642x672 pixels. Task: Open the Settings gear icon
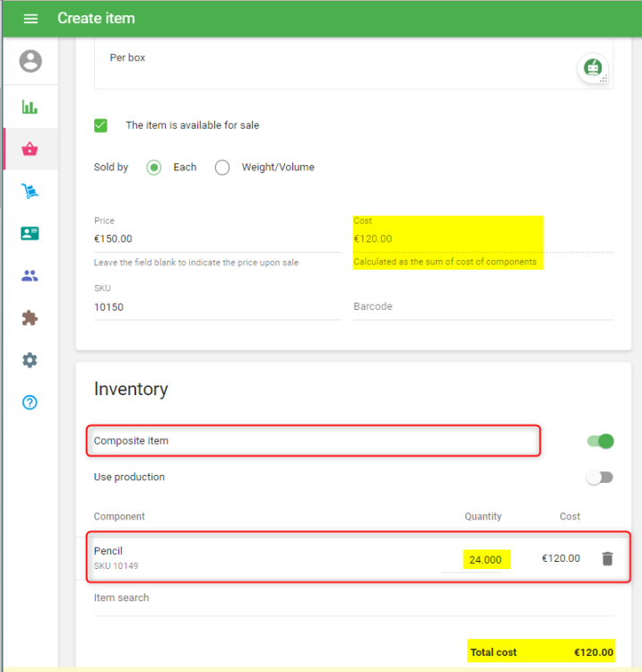[x=30, y=360]
